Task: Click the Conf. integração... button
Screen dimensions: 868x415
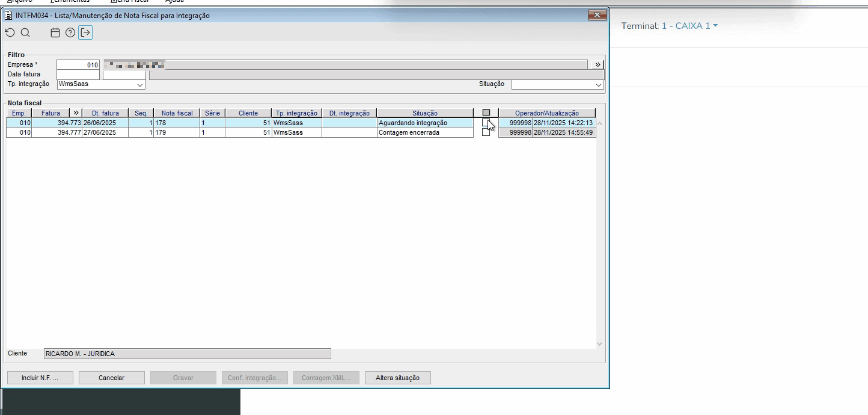Action: click(254, 378)
